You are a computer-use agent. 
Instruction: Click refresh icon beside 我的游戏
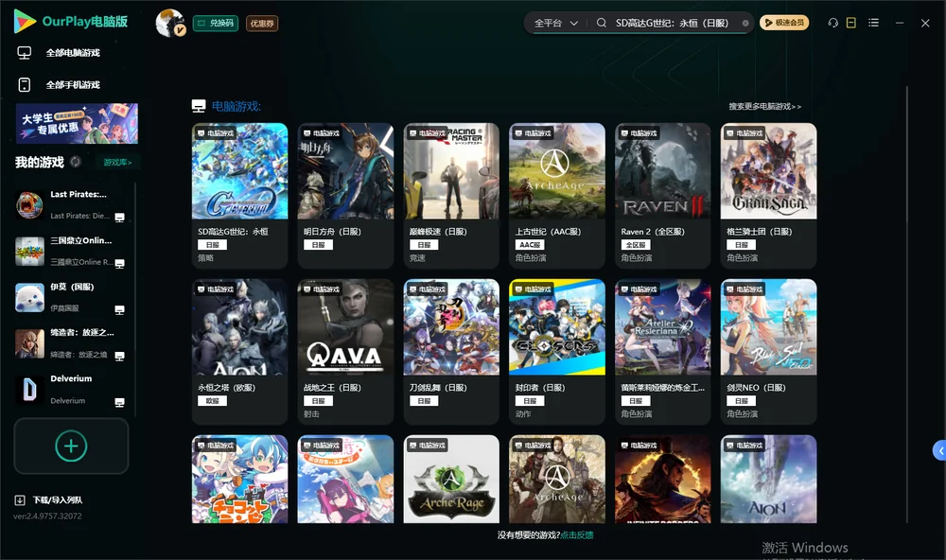(x=76, y=162)
